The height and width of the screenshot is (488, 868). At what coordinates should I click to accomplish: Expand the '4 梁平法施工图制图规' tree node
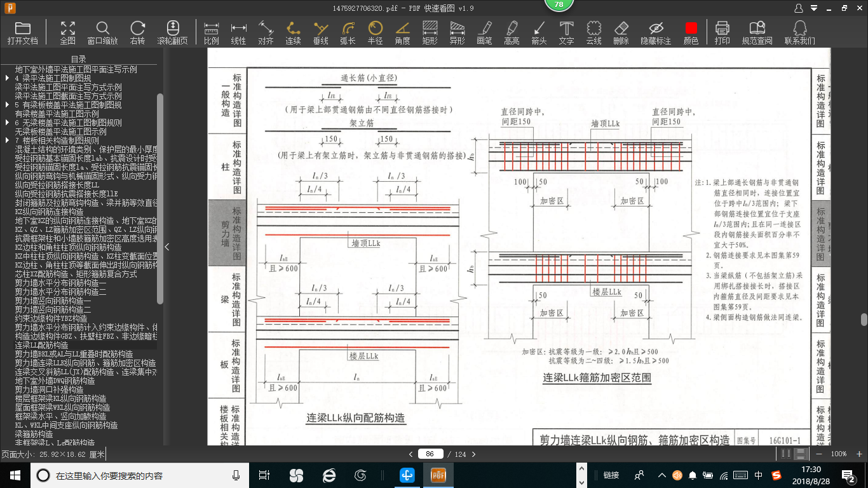point(7,78)
